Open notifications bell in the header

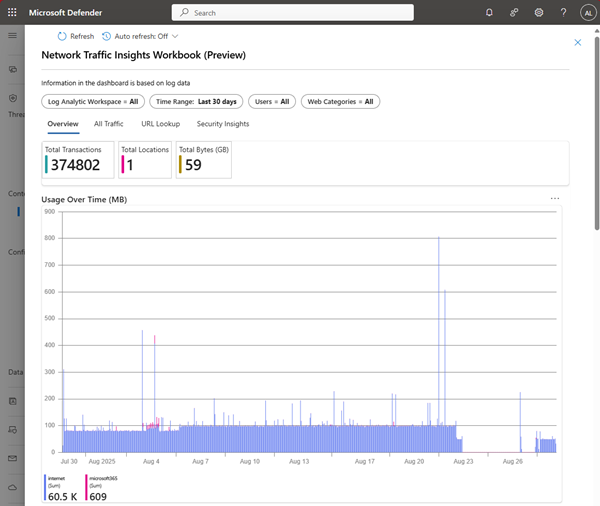click(x=489, y=13)
